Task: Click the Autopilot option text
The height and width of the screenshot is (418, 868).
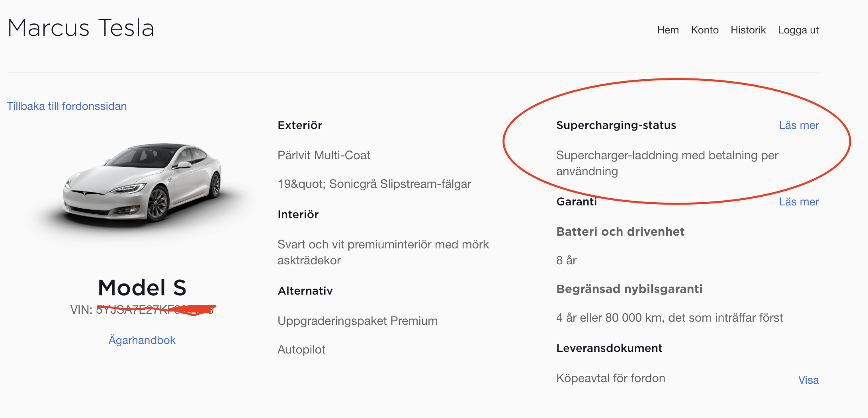Action: (x=301, y=350)
